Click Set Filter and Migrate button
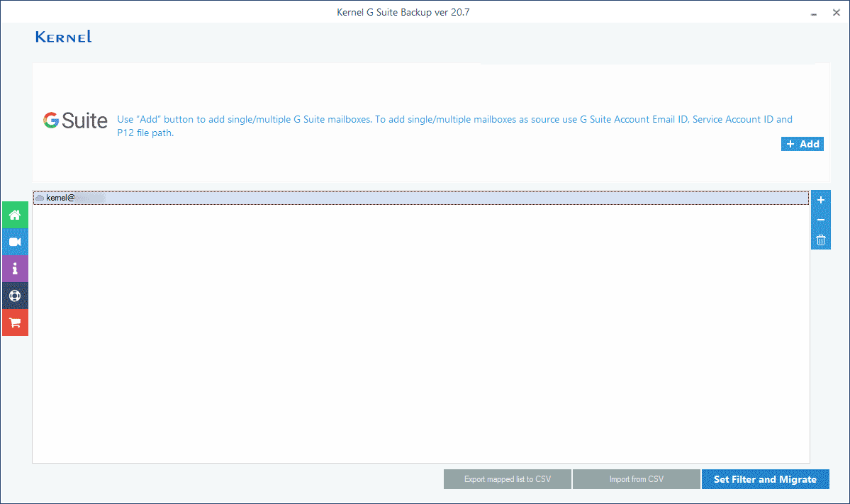Viewport: 850px width, 504px height. (766, 479)
